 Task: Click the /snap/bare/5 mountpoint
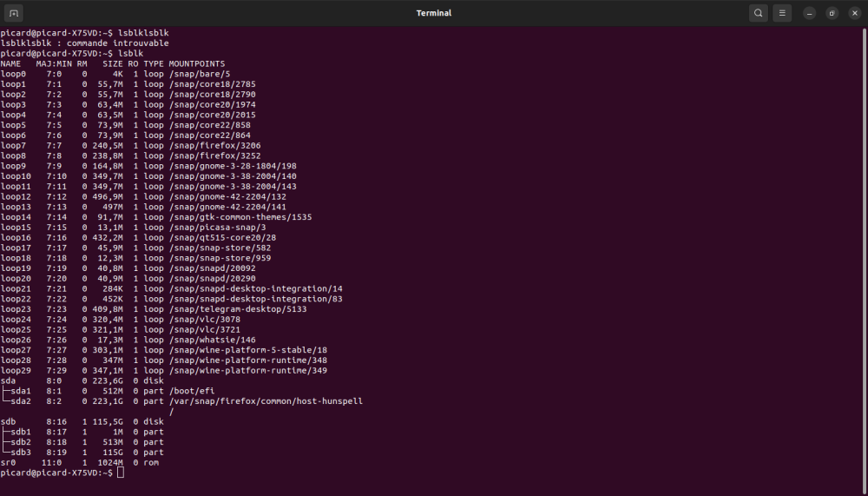tap(200, 74)
